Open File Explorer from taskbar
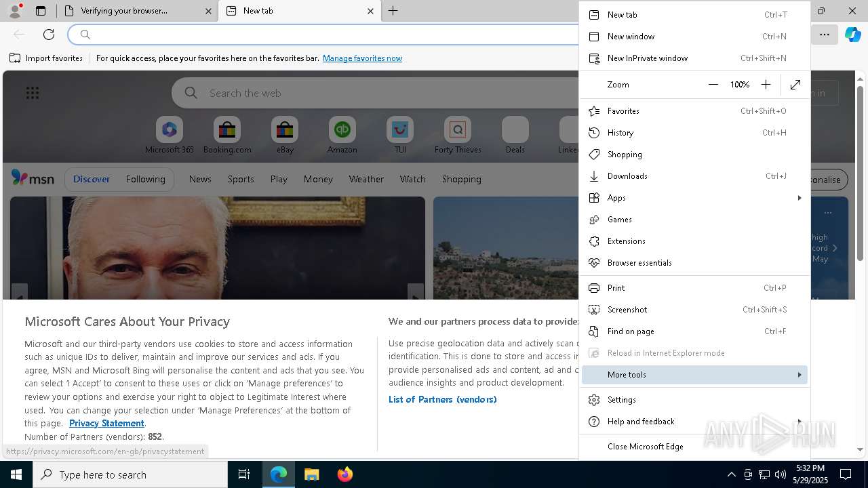 (x=311, y=474)
